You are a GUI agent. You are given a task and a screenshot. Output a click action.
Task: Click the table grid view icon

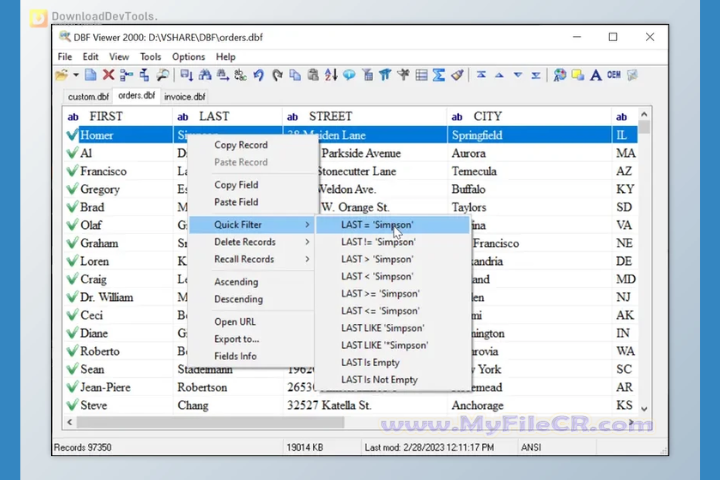421,75
